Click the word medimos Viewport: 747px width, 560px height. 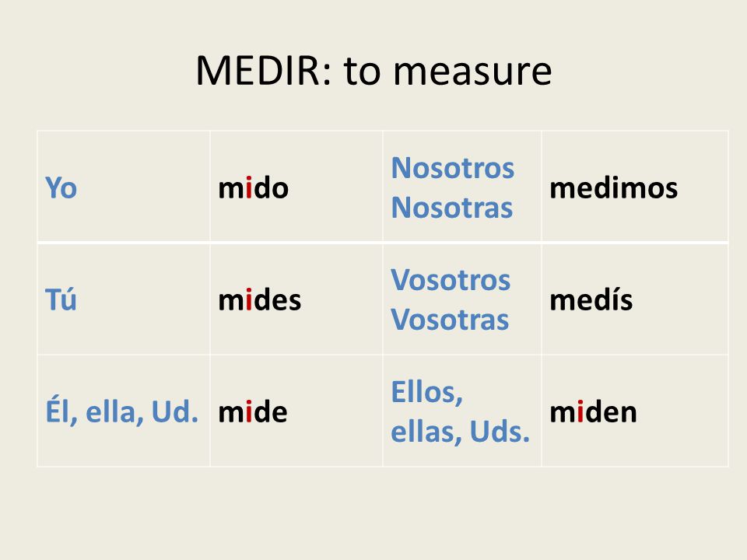614,187
